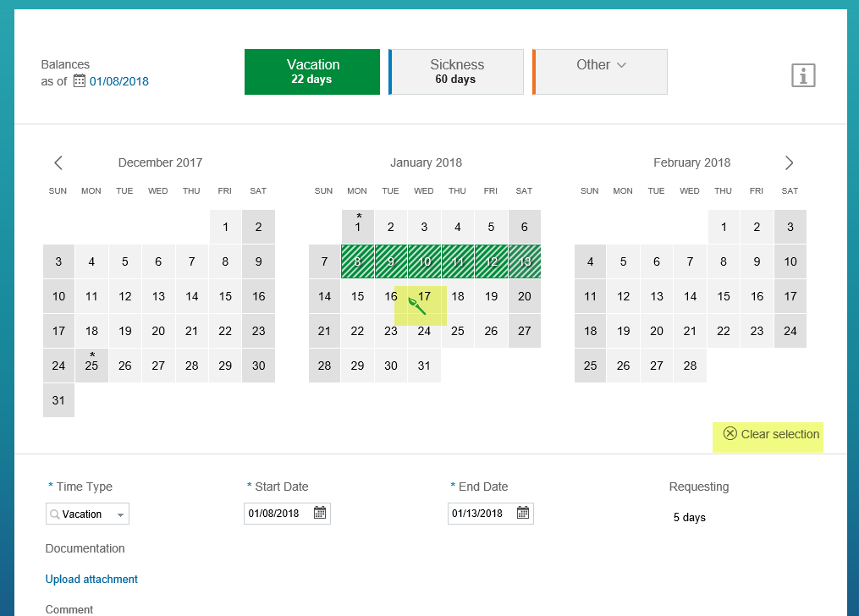Screen dimensions: 859x616
Task: Select the Sickness 60 days tab
Action: [x=456, y=72]
